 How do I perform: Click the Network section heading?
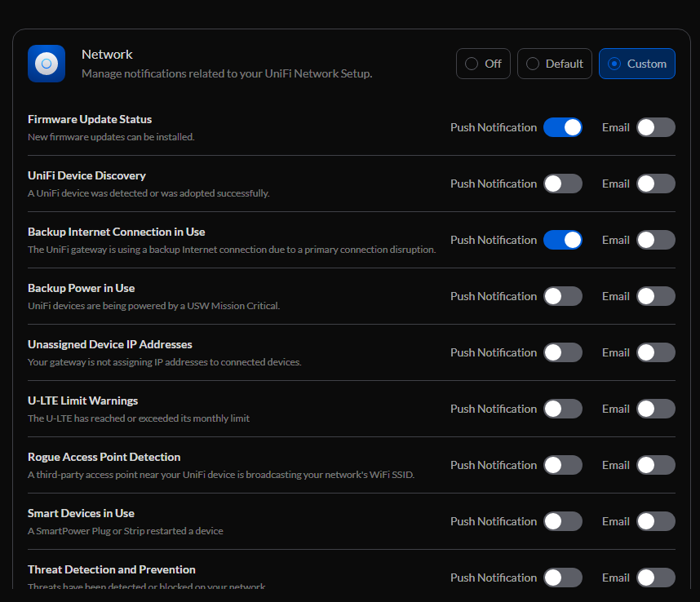[x=107, y=55]
